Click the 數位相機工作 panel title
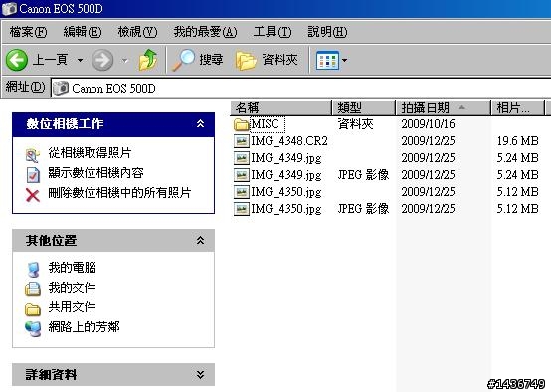The height and width of the screenshot is (392, 551). (x=65, y=123)
